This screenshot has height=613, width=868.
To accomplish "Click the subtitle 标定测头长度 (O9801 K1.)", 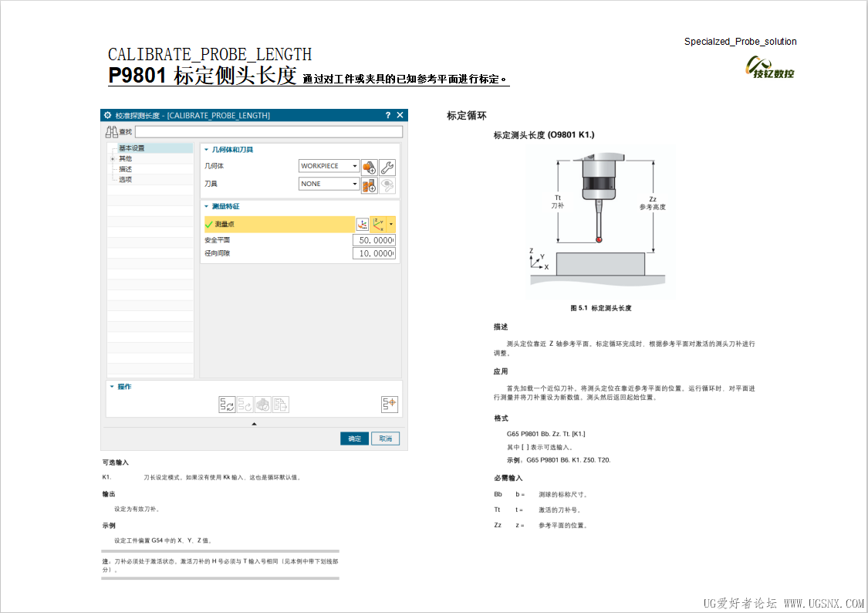I will (x=544, y=135).
